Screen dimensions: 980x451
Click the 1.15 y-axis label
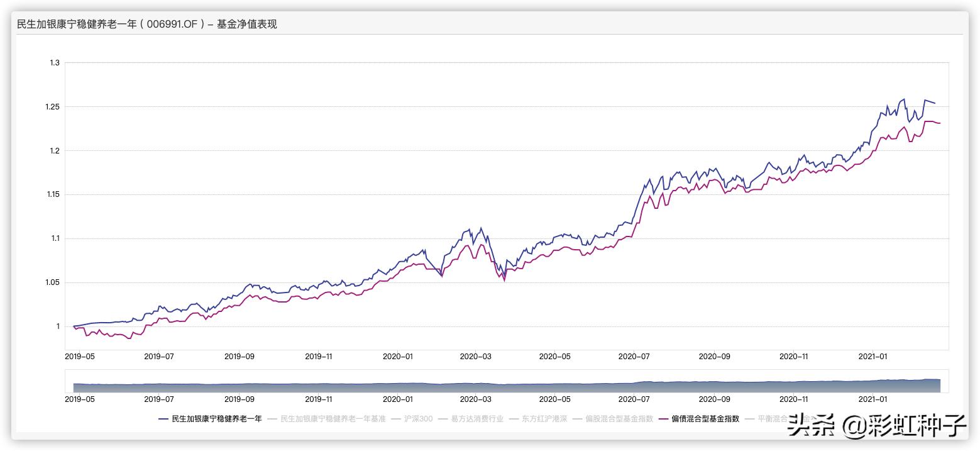tap(53, 194)
